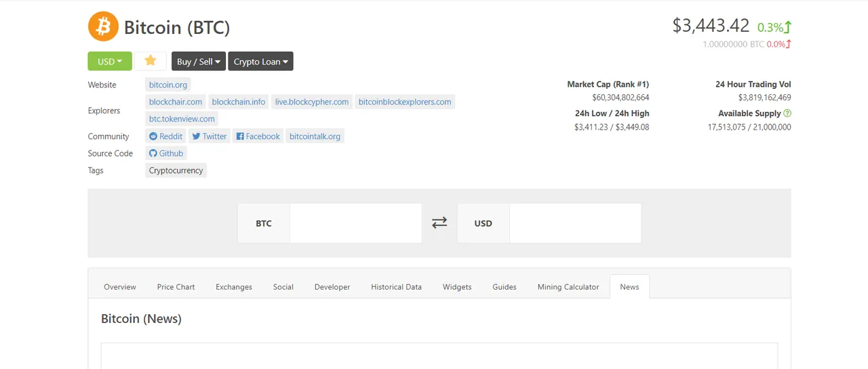
Task: Click the 1.00000000 BTC value
Action: click(x=734, y=44)
